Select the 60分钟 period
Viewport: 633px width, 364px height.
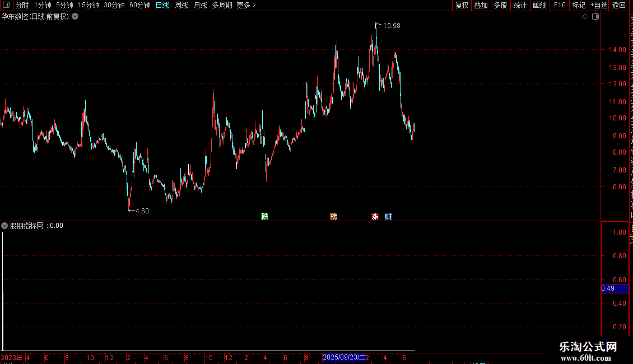(x=140, y=5)
